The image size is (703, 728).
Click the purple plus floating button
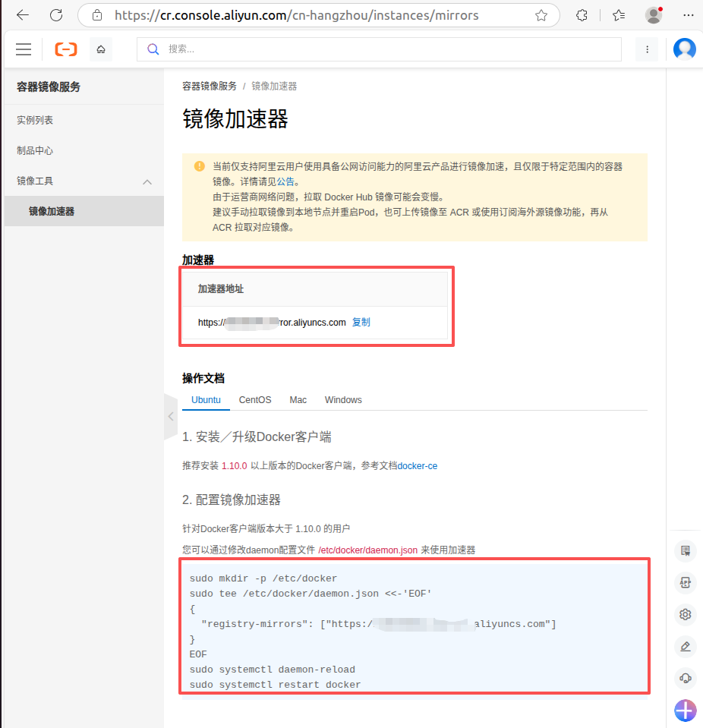point(686,711)
